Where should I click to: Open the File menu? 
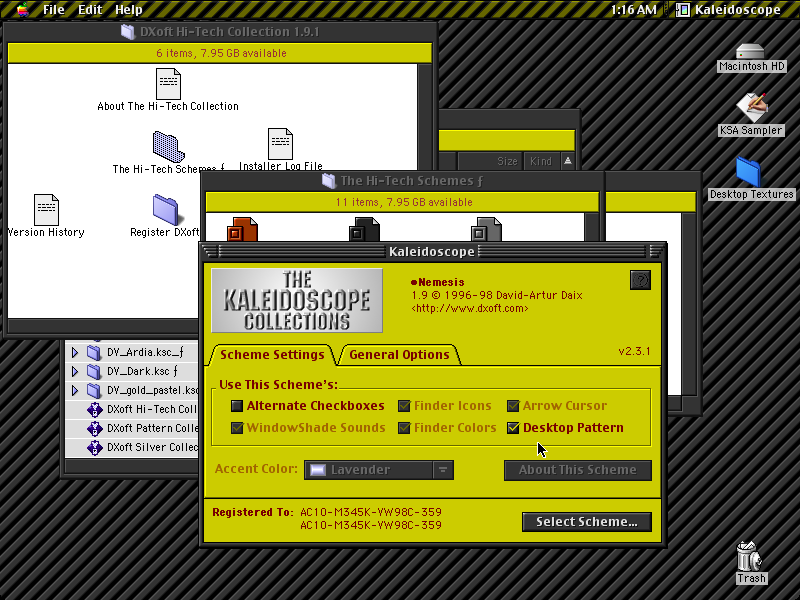tap(54, 9)
